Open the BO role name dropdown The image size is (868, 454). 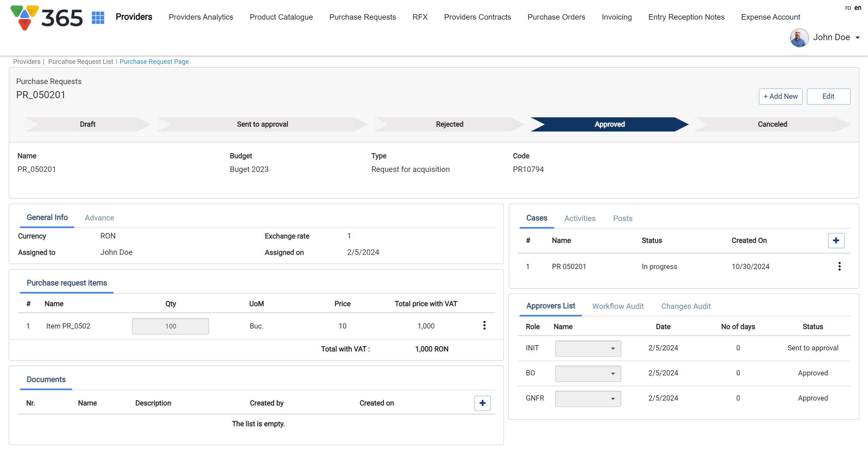coord(588,373)
